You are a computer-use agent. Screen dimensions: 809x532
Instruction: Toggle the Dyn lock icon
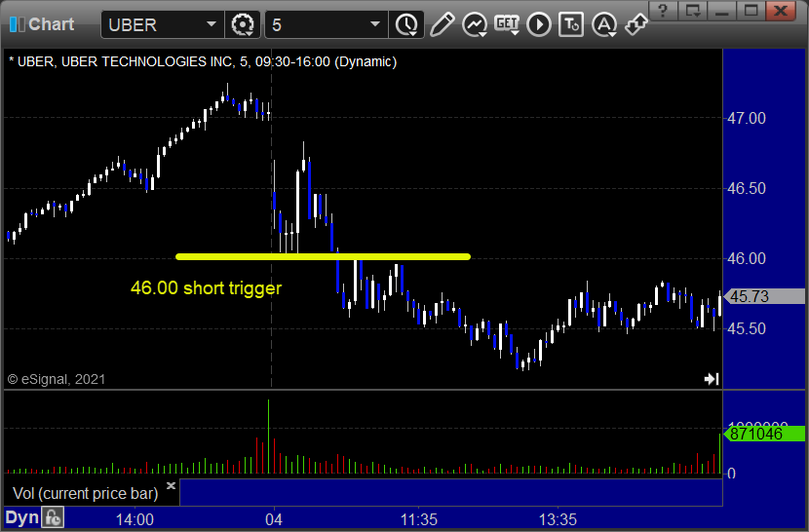pos(53,517)
